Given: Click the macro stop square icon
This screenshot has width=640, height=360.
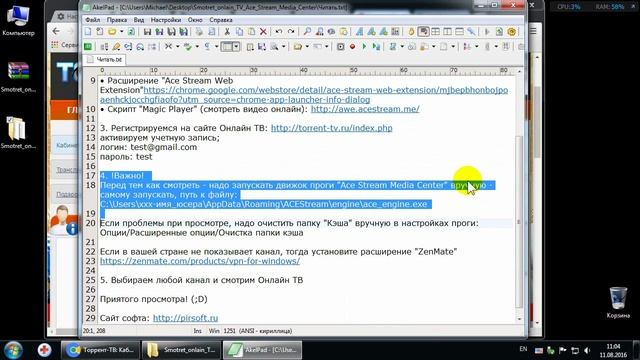Looking at the screenshot, I should click(340, 47).
